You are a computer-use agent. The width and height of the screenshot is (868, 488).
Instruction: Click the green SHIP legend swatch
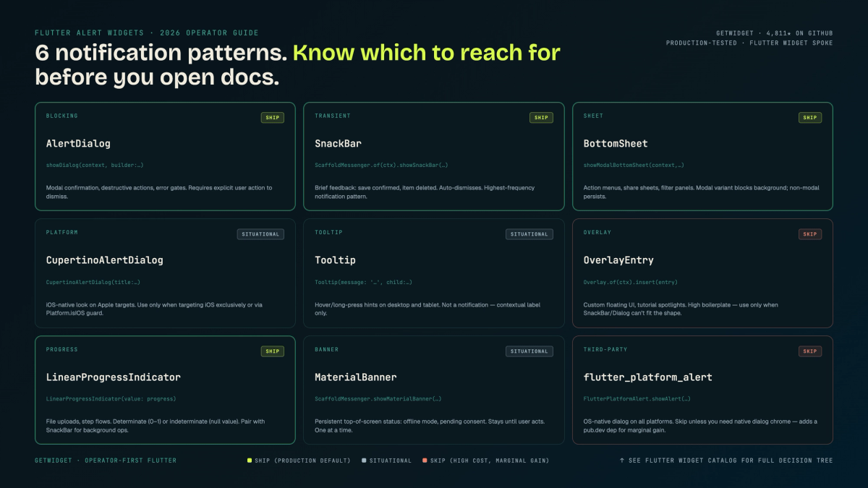coord(250,461)
